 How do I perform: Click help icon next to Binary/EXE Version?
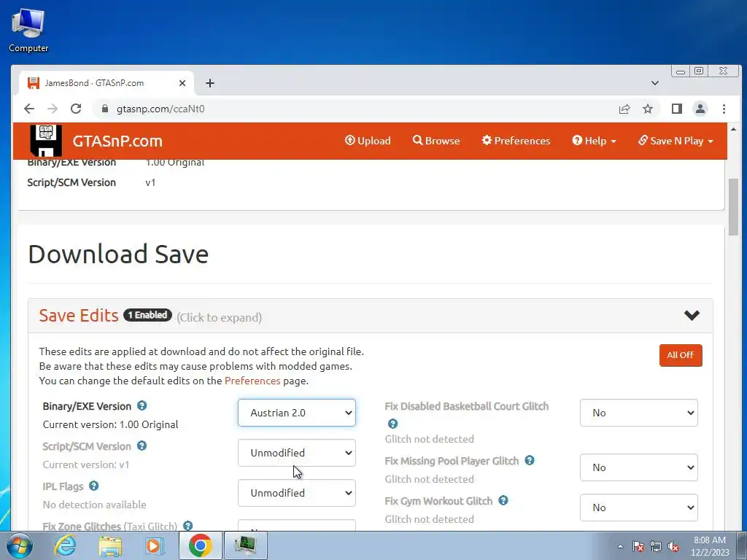[x=142, y=405]
